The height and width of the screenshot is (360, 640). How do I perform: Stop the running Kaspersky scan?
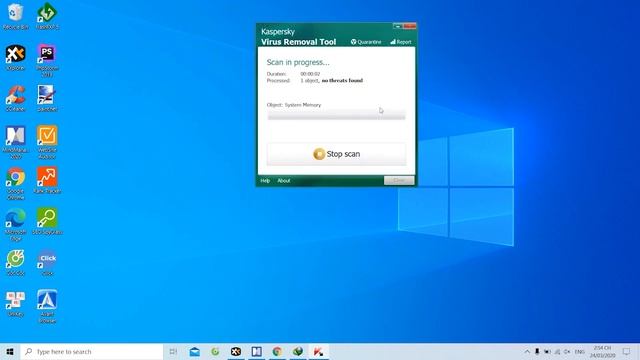[x=336, y=154]
